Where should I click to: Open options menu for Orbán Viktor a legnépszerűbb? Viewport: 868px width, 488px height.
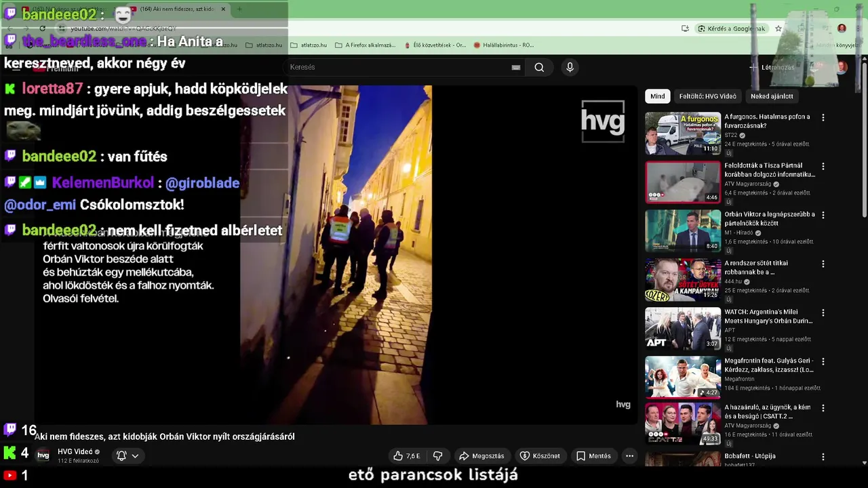[823, 216]
